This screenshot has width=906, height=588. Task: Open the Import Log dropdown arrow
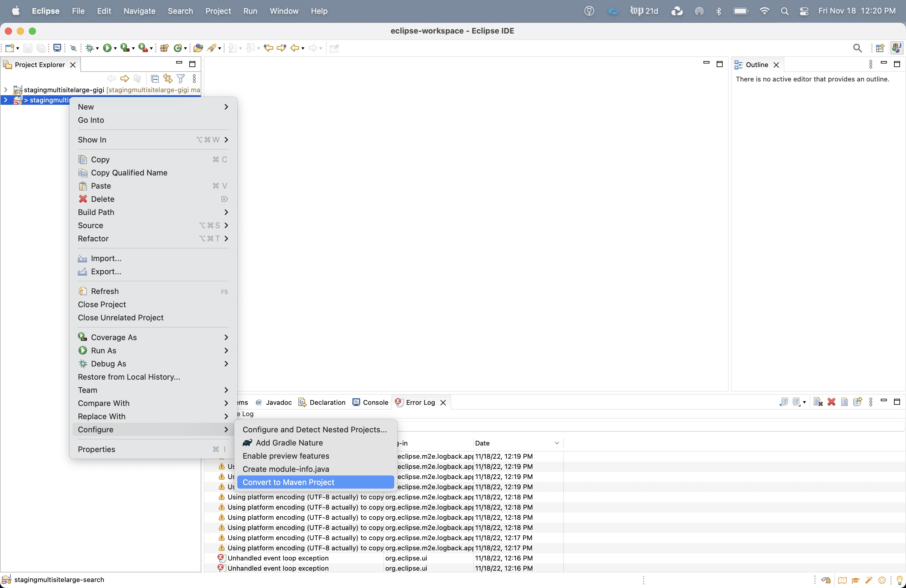pyautogui.click(x=804, y=402)
